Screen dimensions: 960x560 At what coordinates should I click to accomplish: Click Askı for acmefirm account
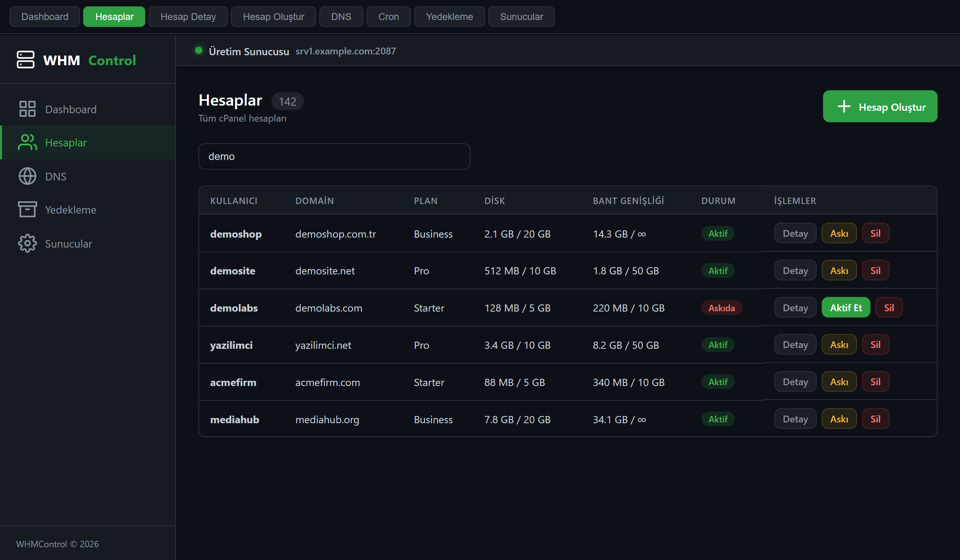pos(839,382)
